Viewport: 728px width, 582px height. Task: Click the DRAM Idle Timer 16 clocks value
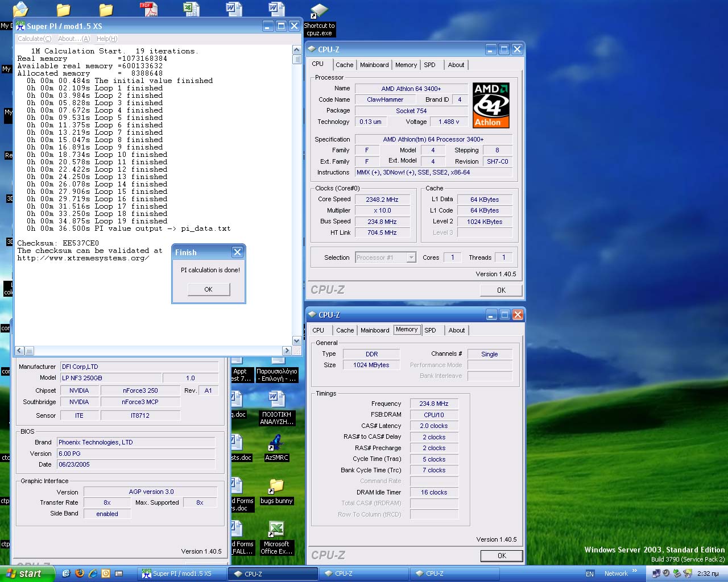point(434,492)
